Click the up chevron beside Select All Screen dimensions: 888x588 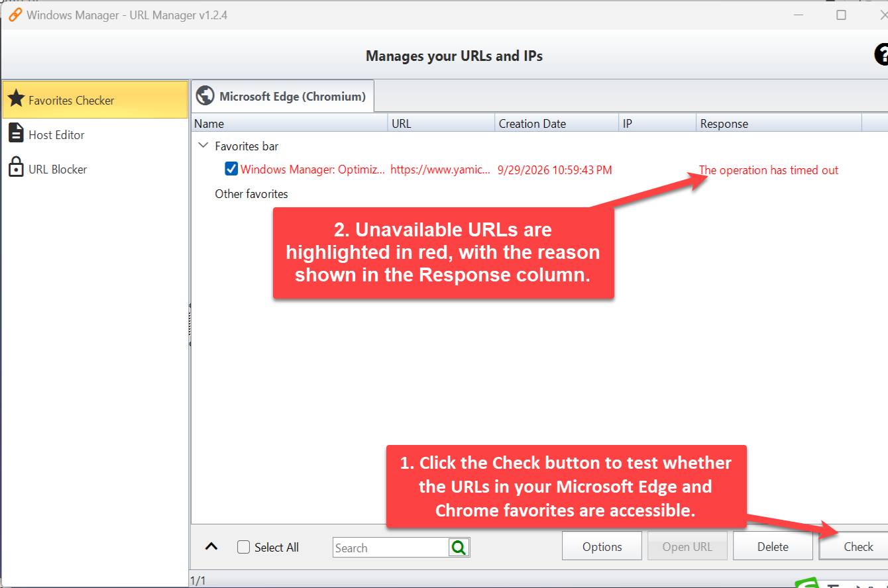[x=211, y=546]
